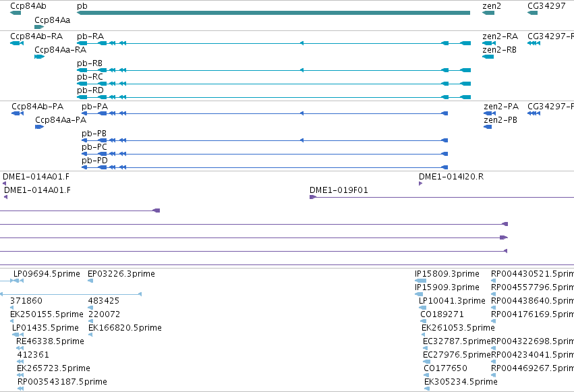This screenshot has height=392, width=574.
Task: Open the EK250155.5prime EST label
Action: pyautogui.click(x=47, y=314)
